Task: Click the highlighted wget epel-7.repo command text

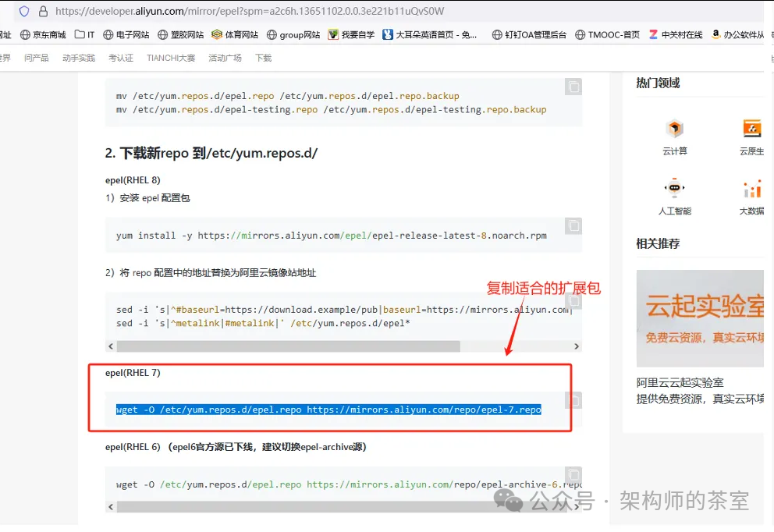Action: pyautogui.click(x=328, y=410)
